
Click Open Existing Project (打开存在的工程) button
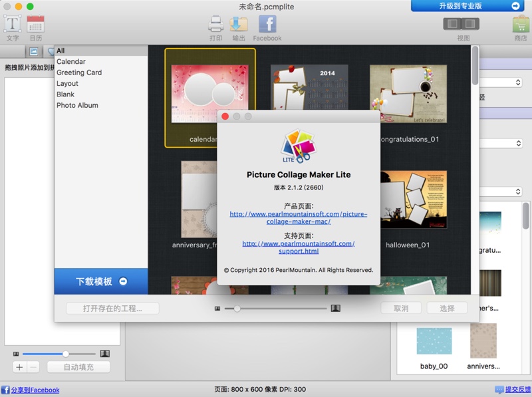click(x=112, y=309)
